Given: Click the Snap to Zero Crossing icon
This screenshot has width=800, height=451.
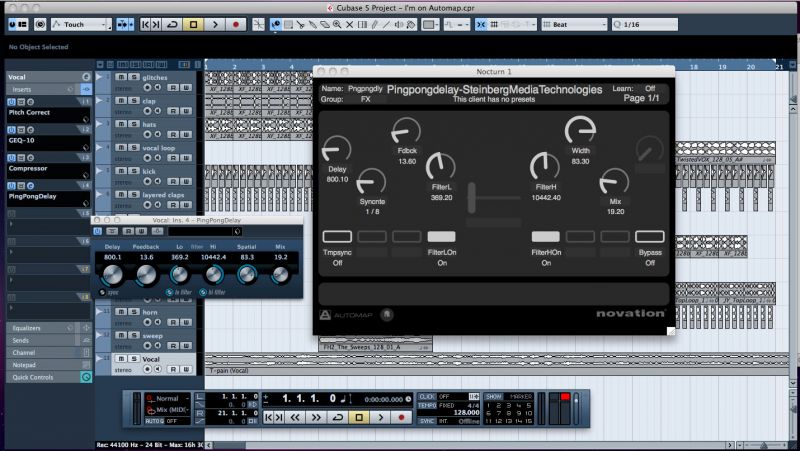Looking at the screenshot, I should (259, 24).
